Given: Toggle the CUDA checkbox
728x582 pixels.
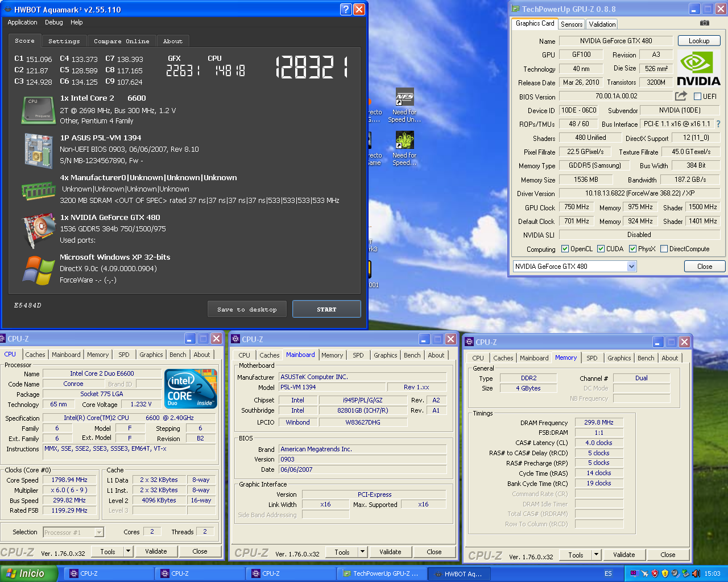Looking at the screenshot, I should [601, 248].
